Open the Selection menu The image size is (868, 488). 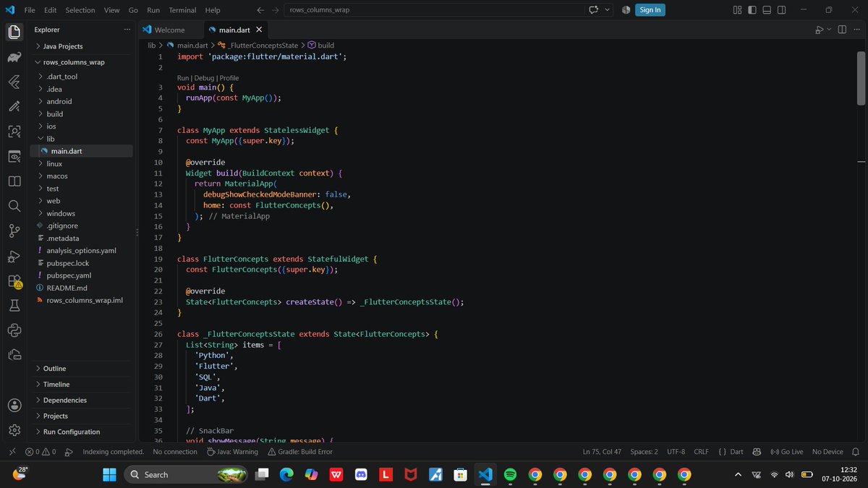pos(80,10)
